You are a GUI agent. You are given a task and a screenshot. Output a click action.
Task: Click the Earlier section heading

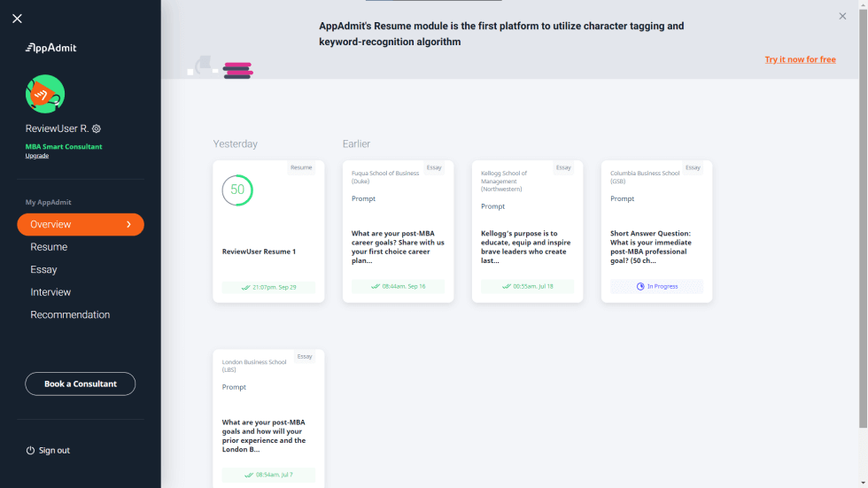pyautogui.click(x=356, y=143)
